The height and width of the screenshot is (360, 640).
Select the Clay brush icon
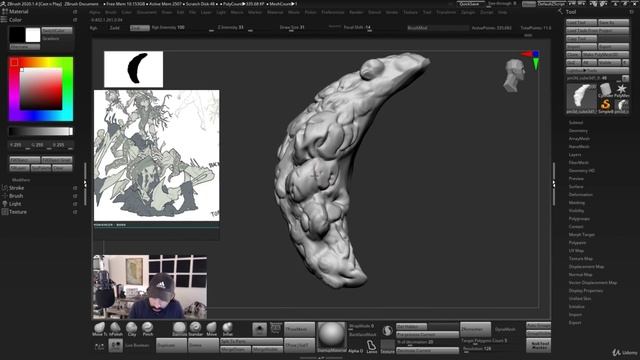(131, 328)
